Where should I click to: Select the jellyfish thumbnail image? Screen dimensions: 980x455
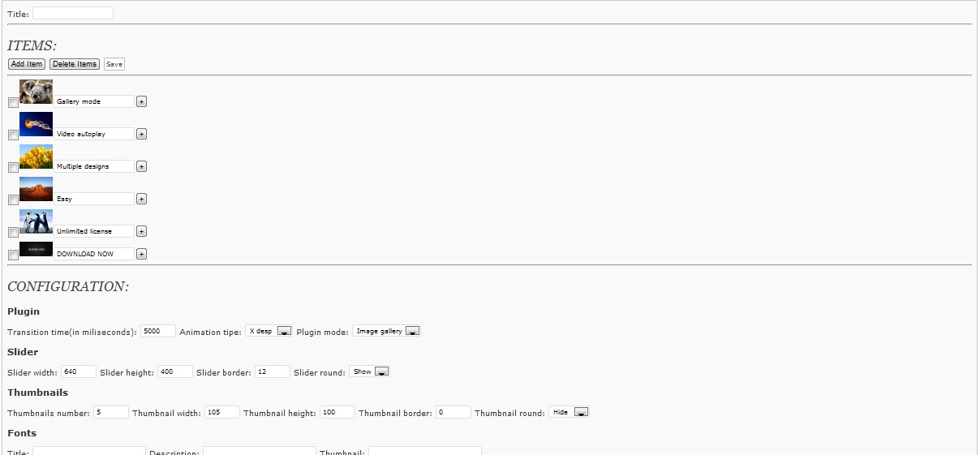[x=37, y=124]
